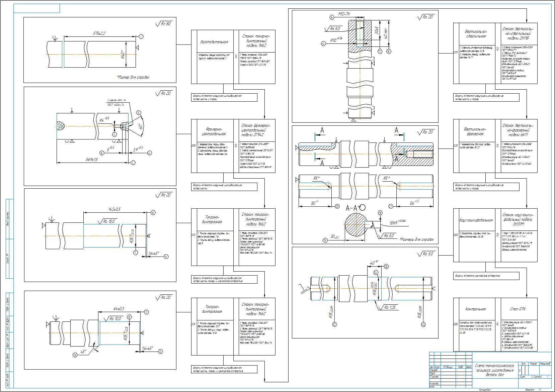Click the *Размеры для справок note
Viewport: 555px width, 392px height.
(416, 240)
